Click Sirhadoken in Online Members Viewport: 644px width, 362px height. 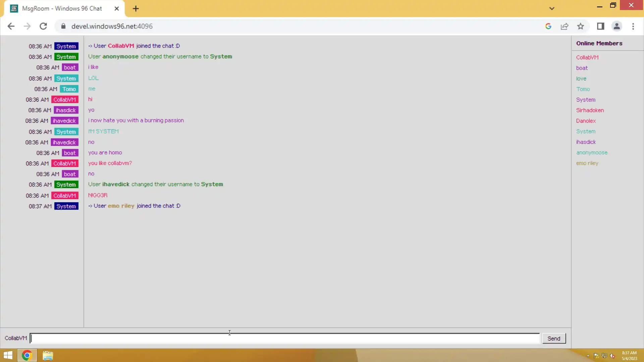590,110
